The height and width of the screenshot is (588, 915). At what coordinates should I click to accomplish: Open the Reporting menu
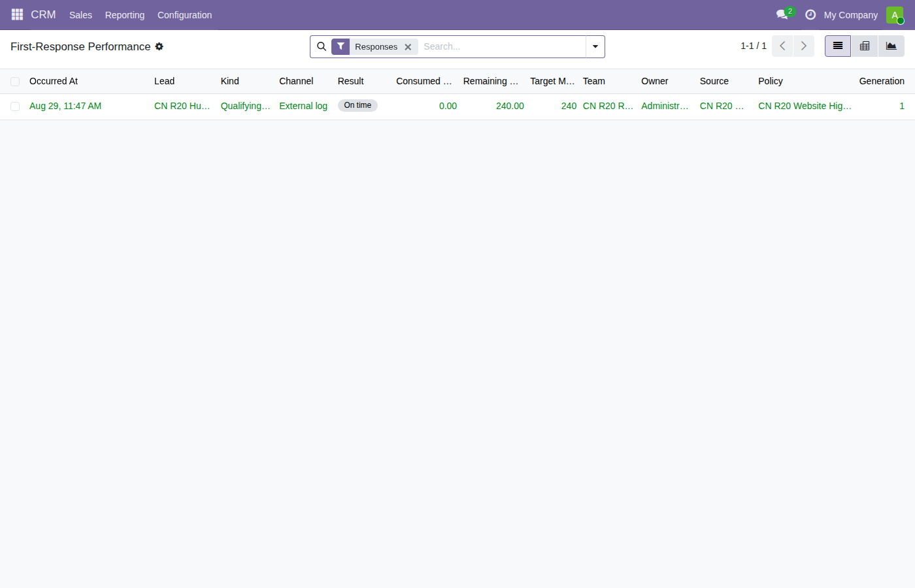[125, 15]
